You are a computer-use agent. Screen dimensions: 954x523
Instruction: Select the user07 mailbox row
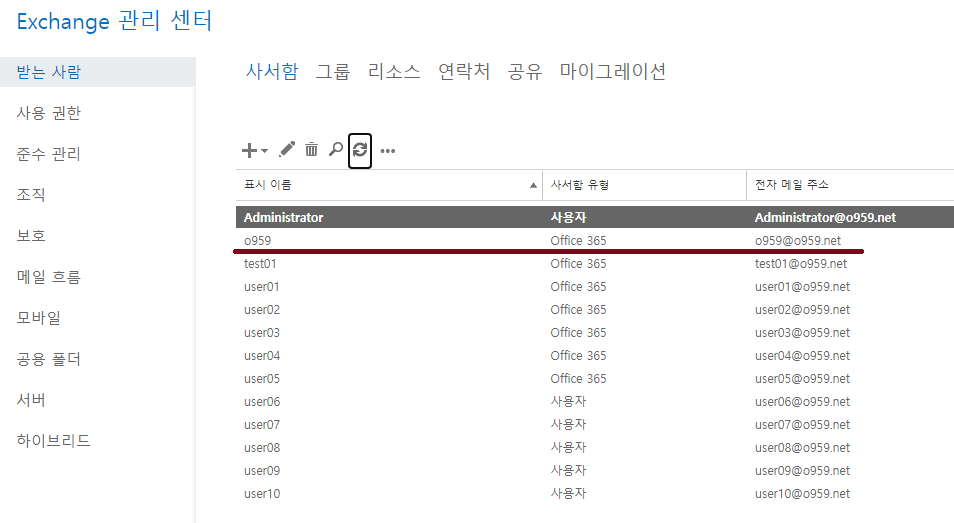coord(595,424)
